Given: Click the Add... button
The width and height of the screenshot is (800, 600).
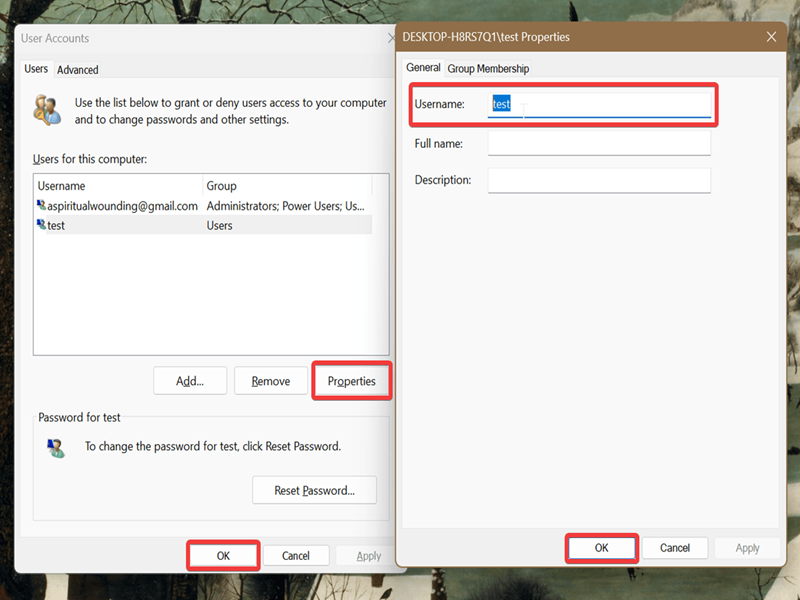Looking at the screenshot, I should point(190,381).
